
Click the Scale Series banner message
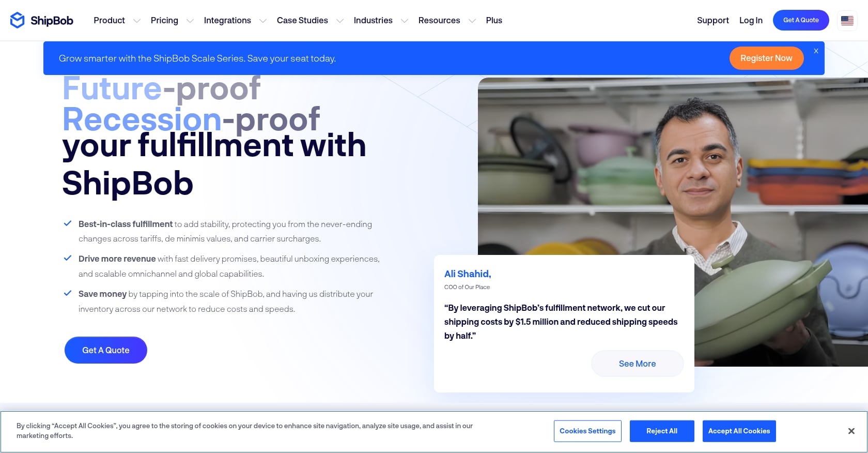[x=197, y=58]
